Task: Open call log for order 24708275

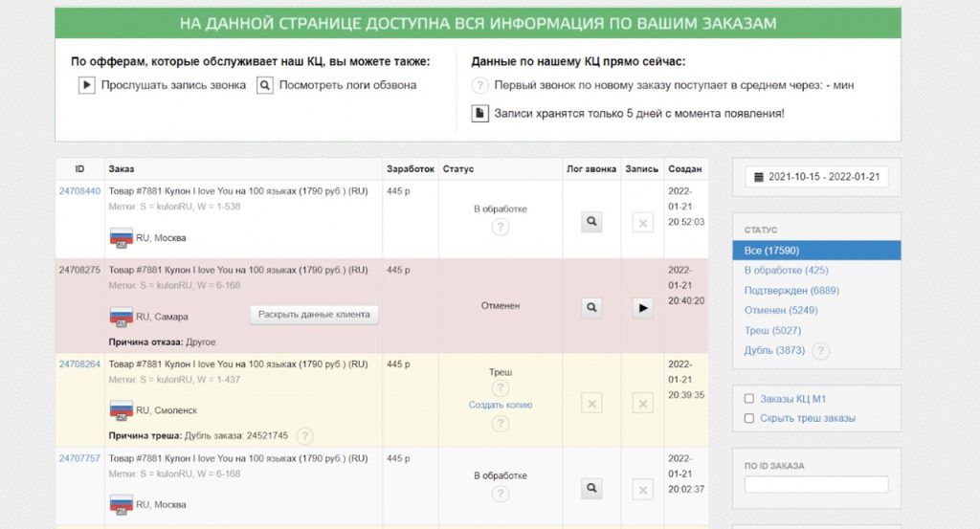Action: pyautogui.click(x=591, y=307)
